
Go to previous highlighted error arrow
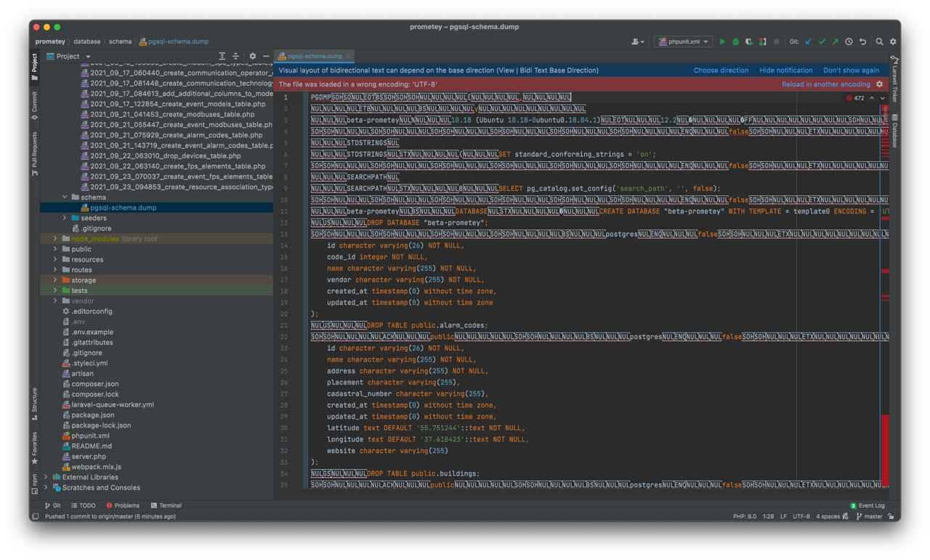tap(872, 98)
